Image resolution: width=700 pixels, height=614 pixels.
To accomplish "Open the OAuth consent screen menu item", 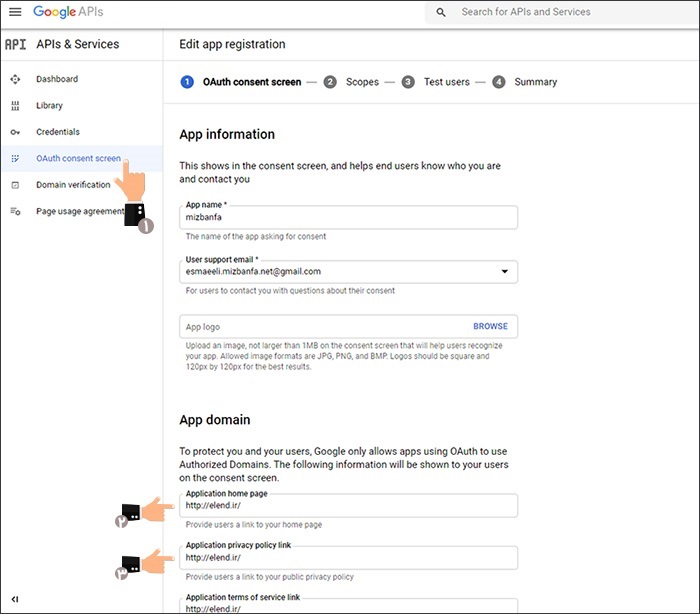I will pos(78,158).
